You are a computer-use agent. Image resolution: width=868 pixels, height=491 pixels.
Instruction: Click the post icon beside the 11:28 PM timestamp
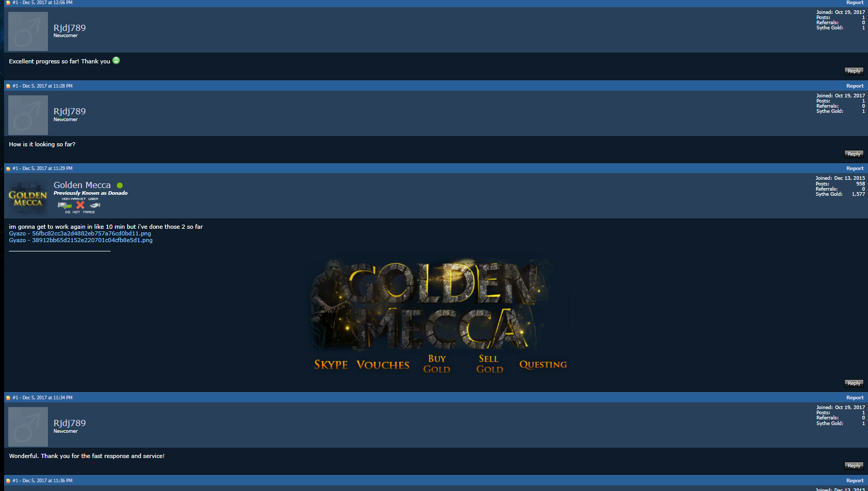click(x=8, y=86)
